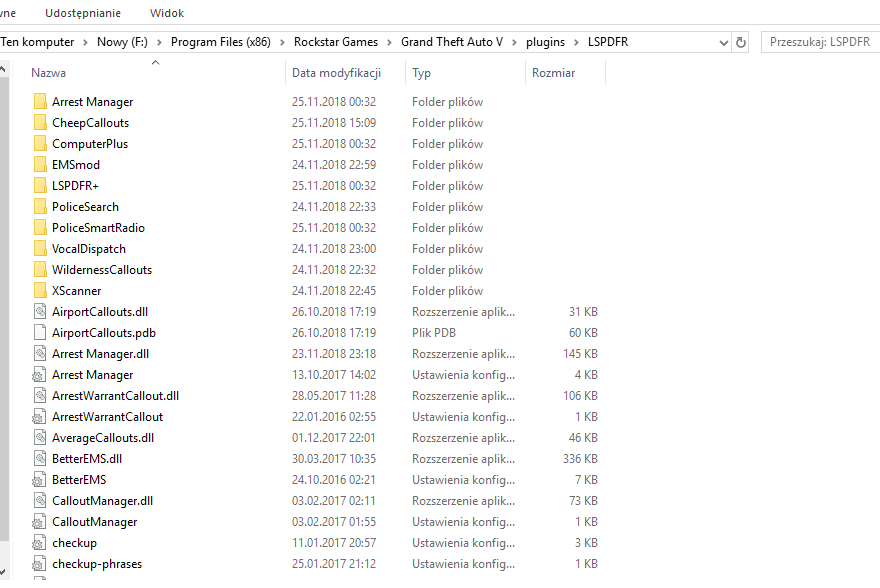Screen dimensions: 880x588
Task: Select the folder name WildernessCallouts
Action: pos(102,270)
